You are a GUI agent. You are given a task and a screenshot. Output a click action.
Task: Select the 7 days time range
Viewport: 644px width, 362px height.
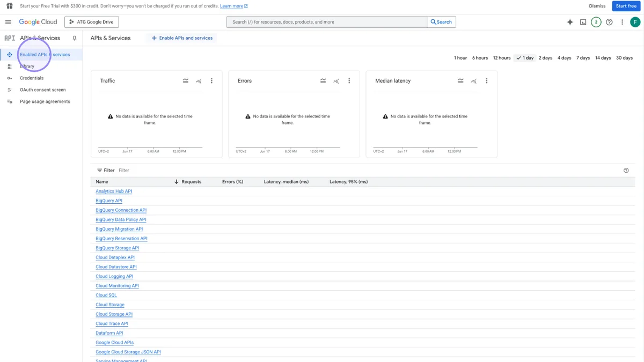coord(583,58)
